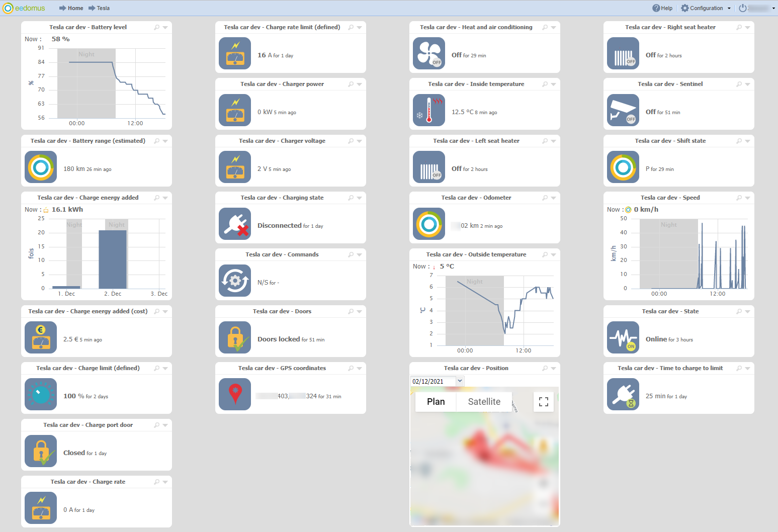Open magnifier on Speed widget
This screenshot has width=778, height=532.
(x=739, y=198)
